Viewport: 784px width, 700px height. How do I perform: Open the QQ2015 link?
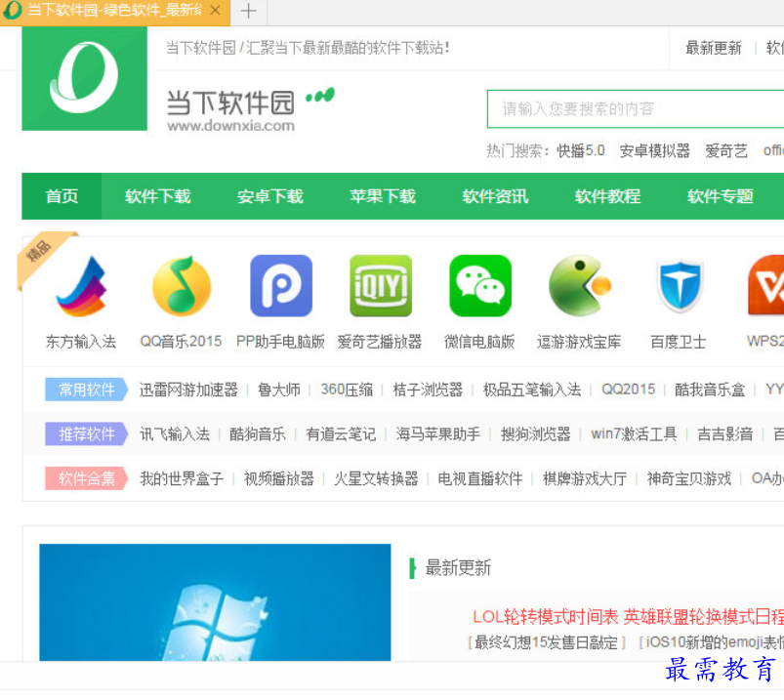628,390
